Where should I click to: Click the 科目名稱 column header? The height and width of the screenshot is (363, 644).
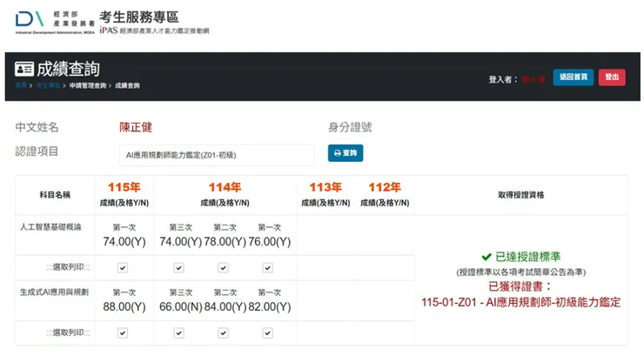(55, 195)
